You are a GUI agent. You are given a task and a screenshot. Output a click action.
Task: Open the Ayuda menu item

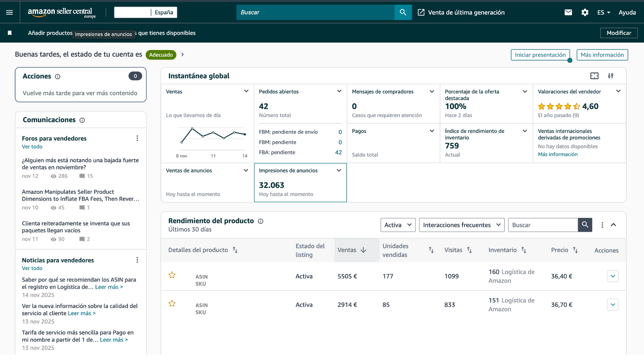tap(627, 12)
